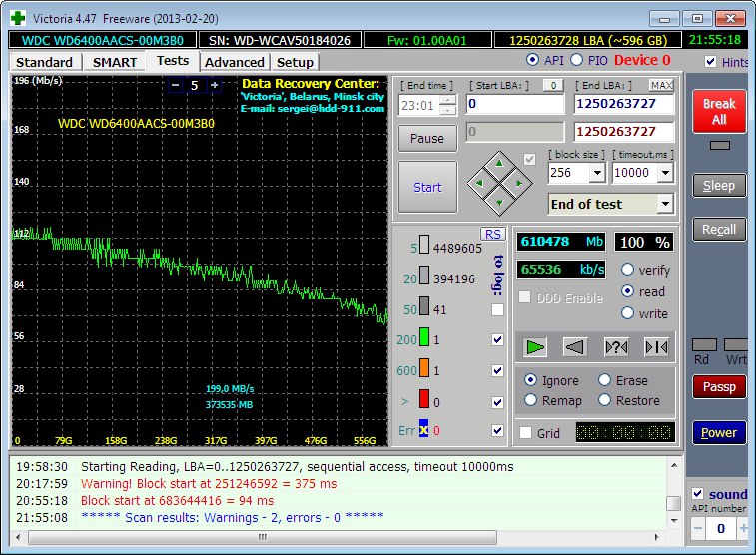Click the reverse scan arrow button
Screen dimensions: 756x555
coord(574,347)
